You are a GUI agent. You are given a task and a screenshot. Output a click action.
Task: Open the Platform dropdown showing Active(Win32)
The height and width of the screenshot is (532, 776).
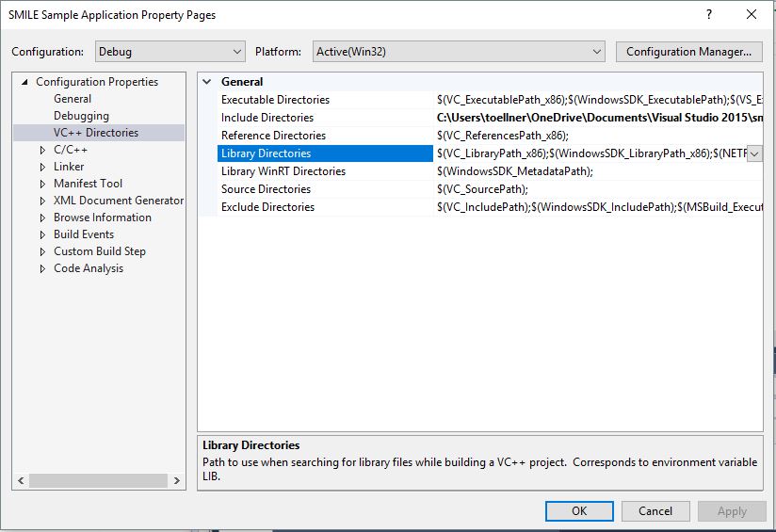click(459, 52)
